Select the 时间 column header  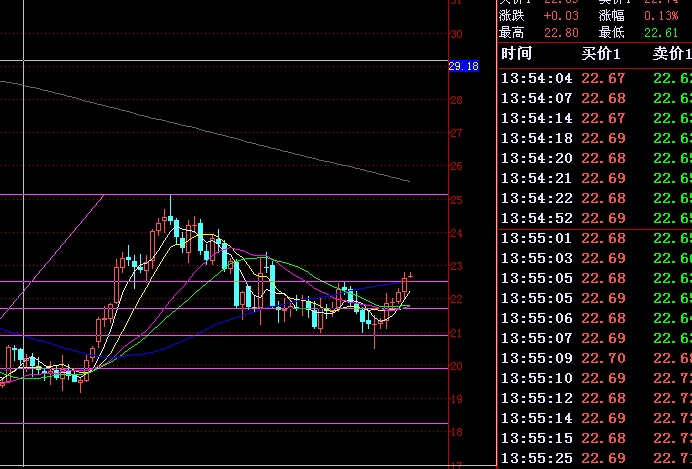pyautogui.click(x=516, y=54)
